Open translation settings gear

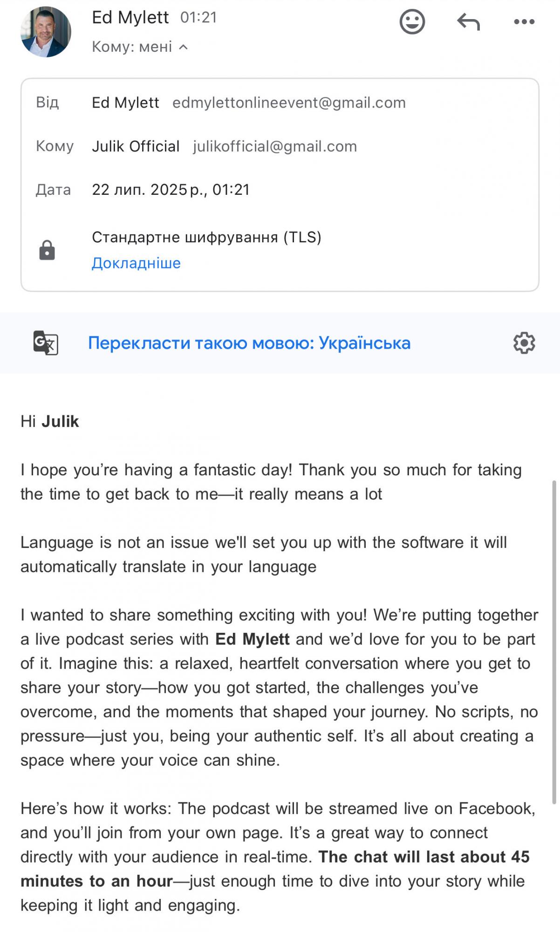tap(524, 343)
